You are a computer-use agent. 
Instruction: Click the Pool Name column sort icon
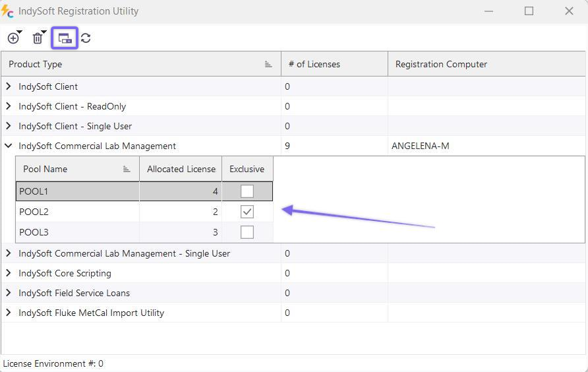(x=127, y=169)
